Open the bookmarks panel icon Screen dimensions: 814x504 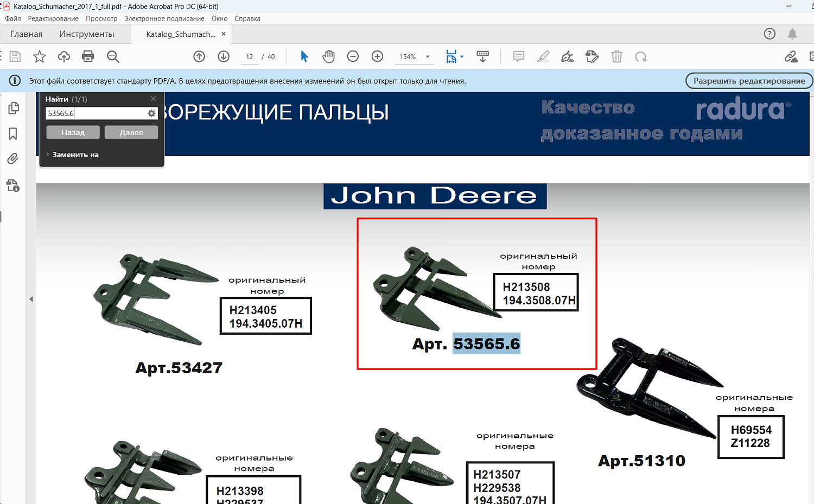(x=13, y=133)
